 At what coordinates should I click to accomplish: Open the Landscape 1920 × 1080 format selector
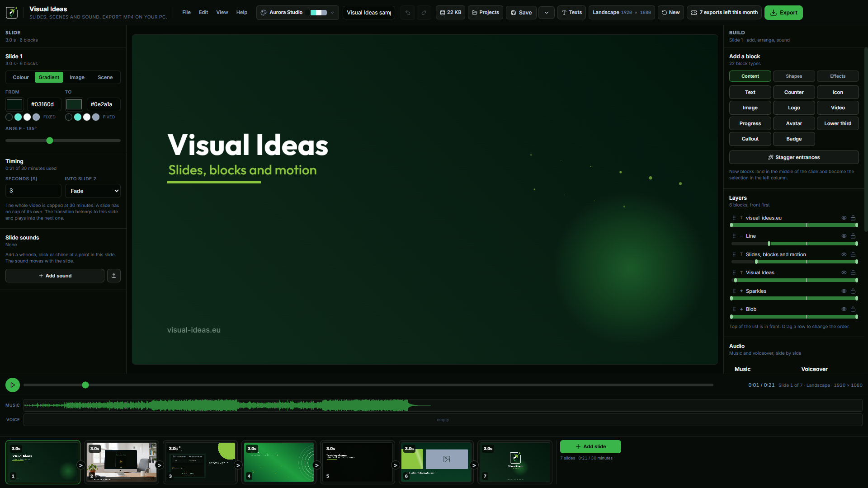tap(622, 13)
